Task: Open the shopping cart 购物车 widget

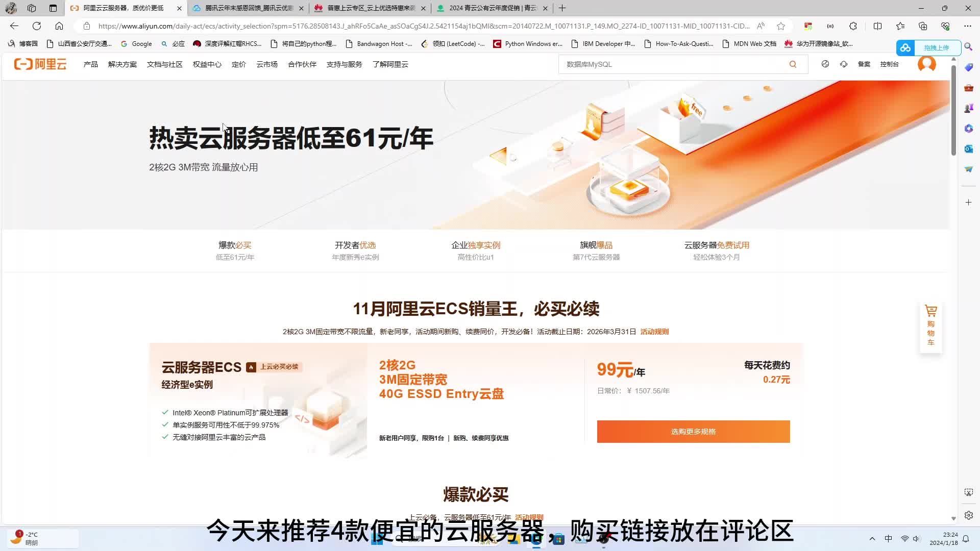Action: pyautogui.click(x=931, y=326)
